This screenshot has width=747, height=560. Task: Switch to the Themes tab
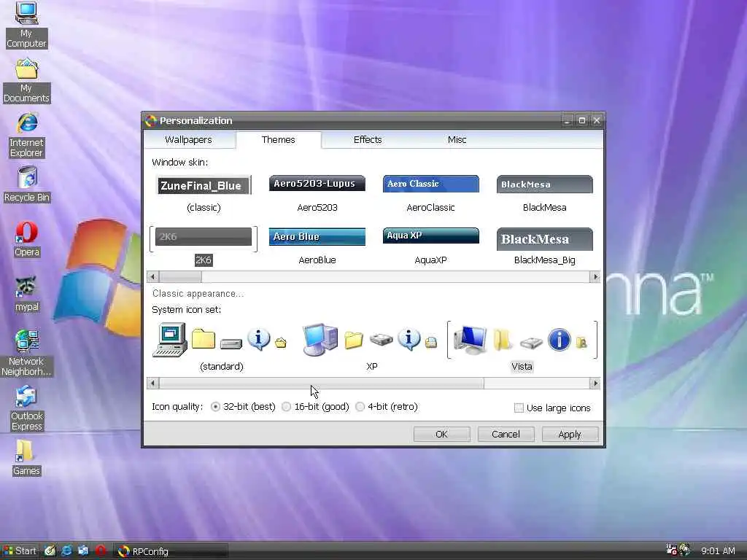[278, 139]
